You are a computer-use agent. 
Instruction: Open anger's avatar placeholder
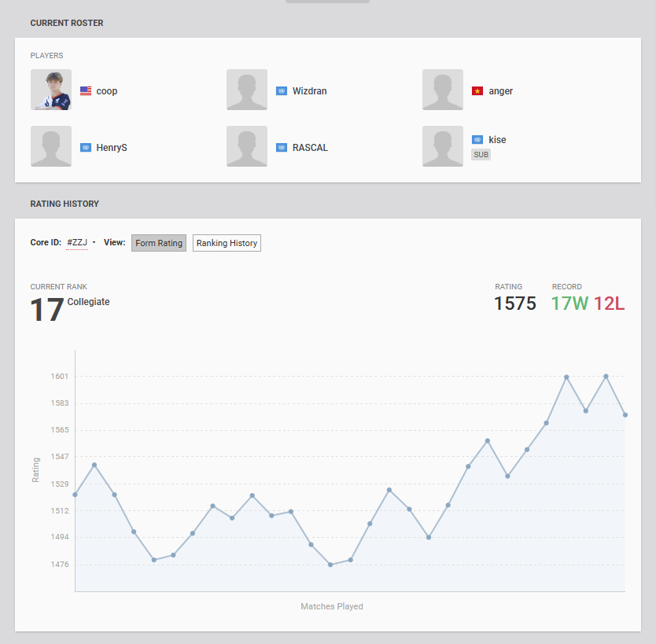coord(443,90)
